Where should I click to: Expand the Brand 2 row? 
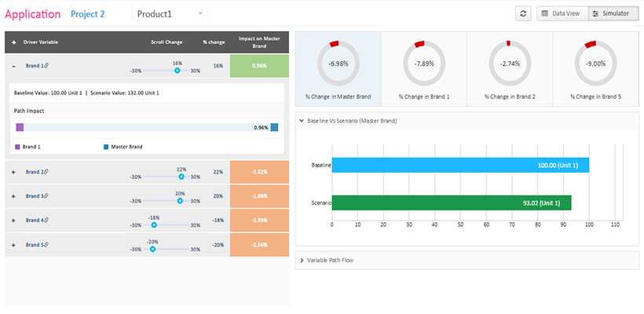(x=14, y=172)
